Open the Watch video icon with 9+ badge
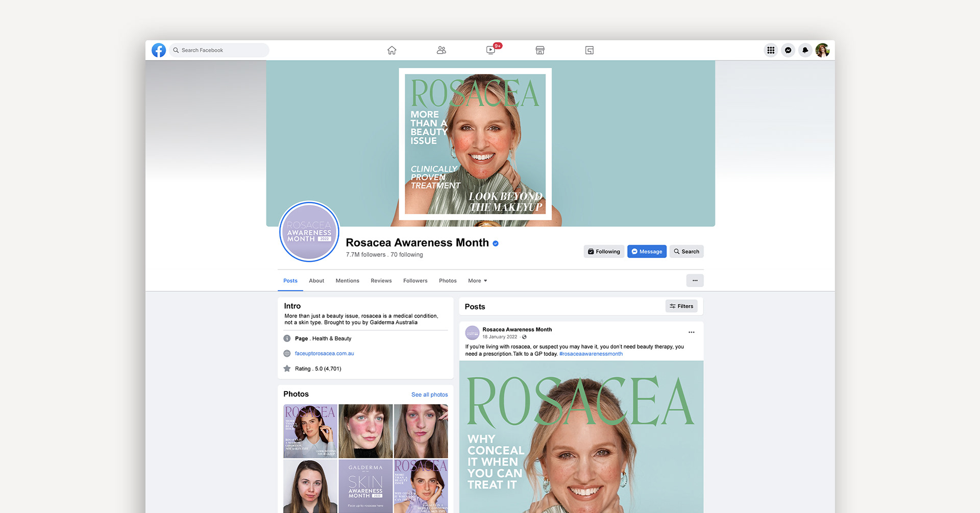 pyautogui.click(x=492, y=50)
